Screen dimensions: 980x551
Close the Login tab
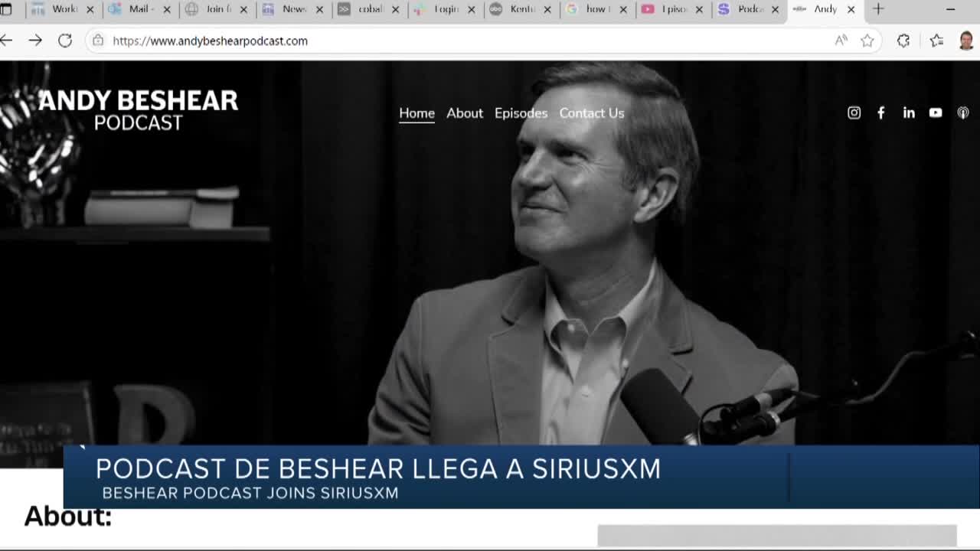tap(472, 9)
